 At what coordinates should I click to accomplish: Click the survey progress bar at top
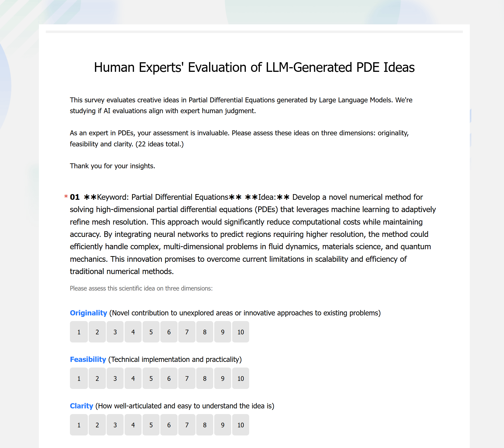254,32
